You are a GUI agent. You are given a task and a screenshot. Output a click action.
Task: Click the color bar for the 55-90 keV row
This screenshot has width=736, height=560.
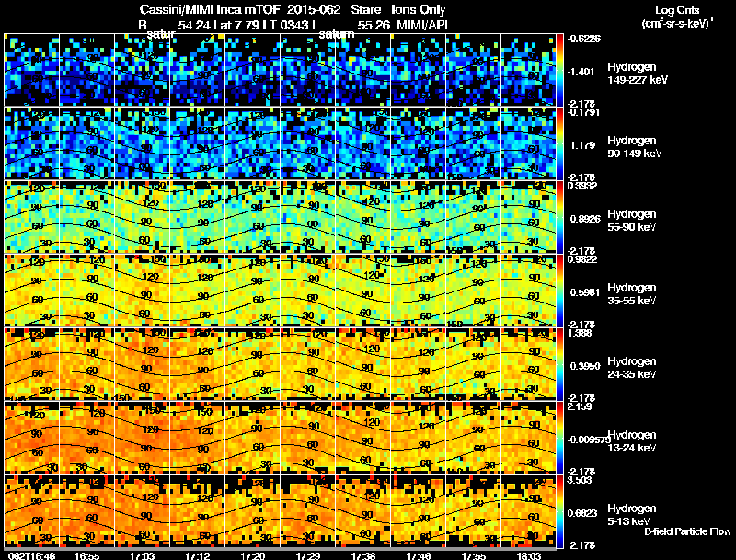pos(559,217)
